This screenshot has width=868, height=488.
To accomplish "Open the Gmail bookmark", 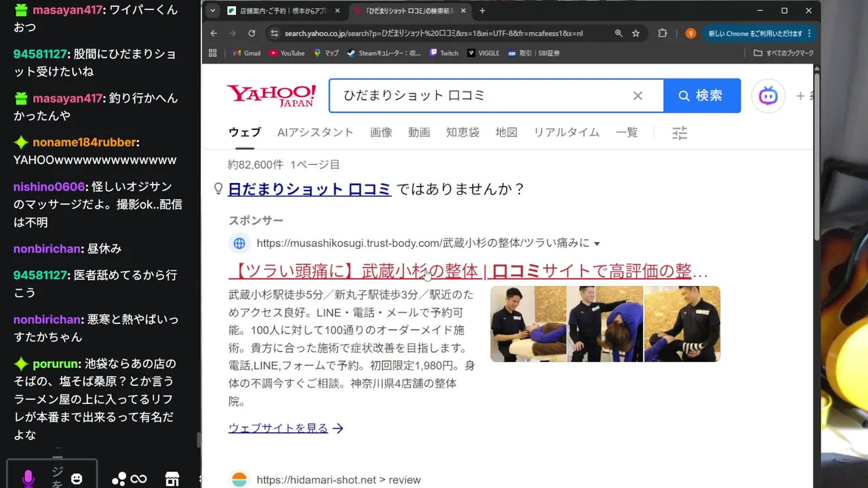I will tap(246, 53).
